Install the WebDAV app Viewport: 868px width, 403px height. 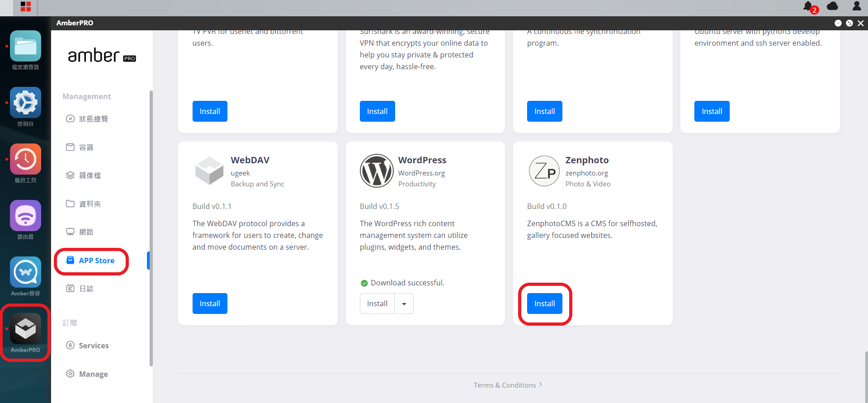click(x=210, y=303)
